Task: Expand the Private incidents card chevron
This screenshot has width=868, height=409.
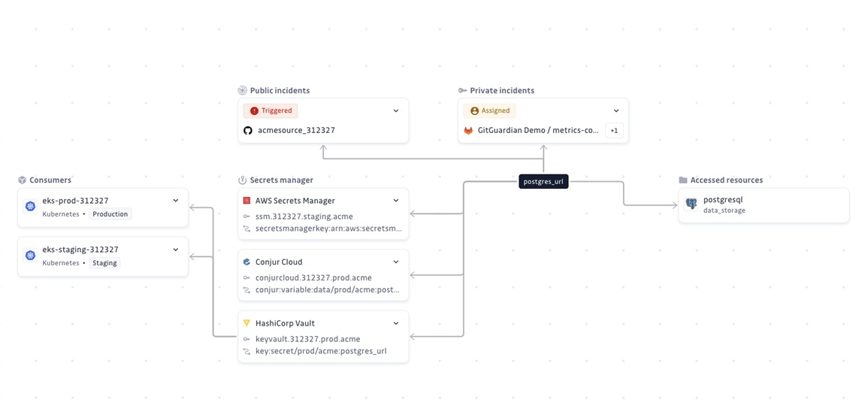Action: [616, 111]
